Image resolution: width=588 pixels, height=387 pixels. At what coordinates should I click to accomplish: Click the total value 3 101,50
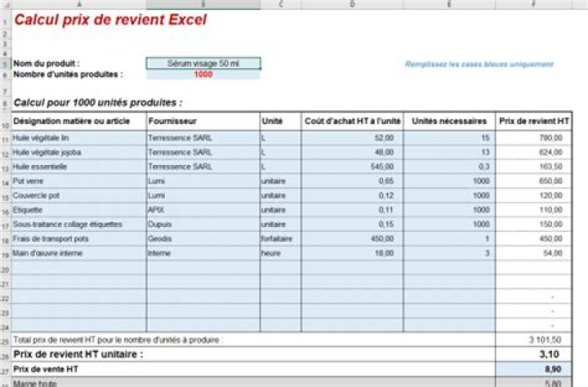tap(533, 340)
